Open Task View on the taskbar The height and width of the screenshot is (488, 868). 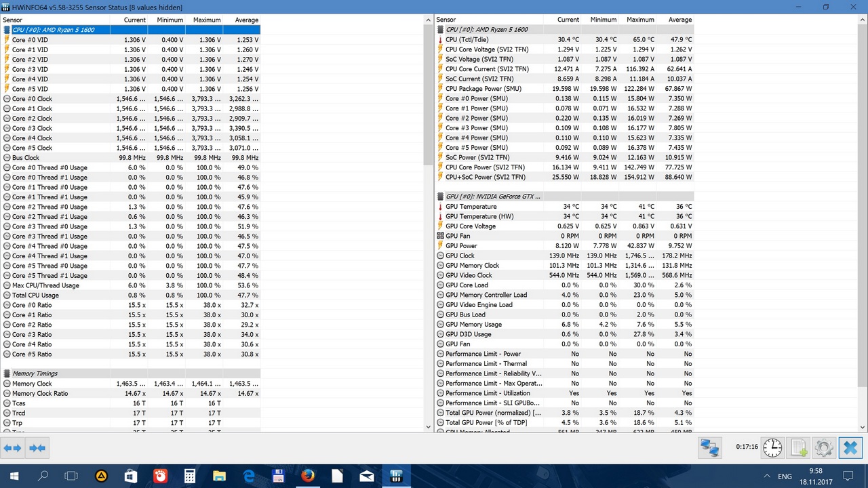pos(72,476)
